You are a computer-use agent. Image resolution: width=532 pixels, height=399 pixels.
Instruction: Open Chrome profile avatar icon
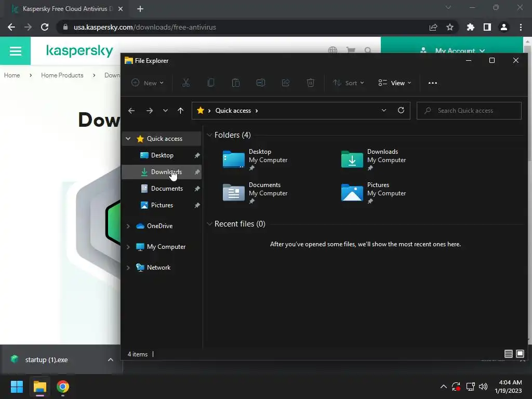point(504,27)
